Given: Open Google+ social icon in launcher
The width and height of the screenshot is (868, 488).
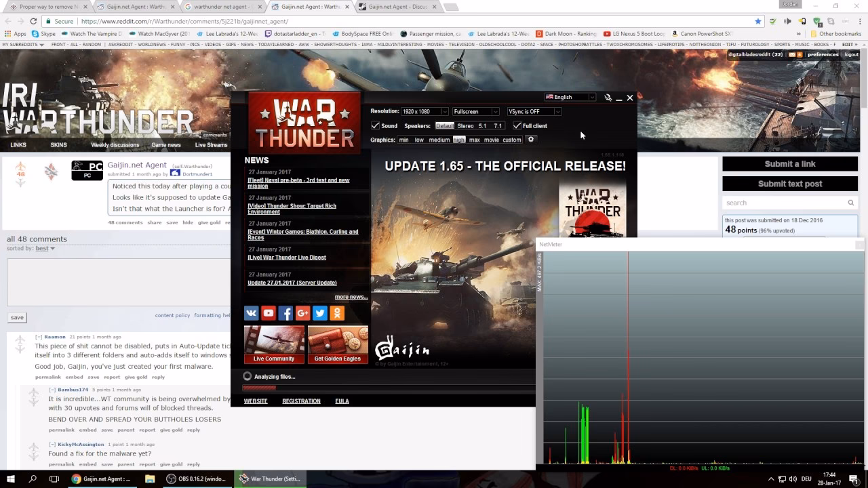Looking at the screenshot, I should 303,312.
